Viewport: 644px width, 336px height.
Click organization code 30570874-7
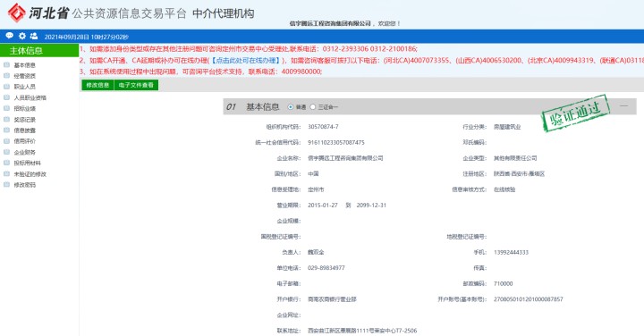[x=323, y=127]
